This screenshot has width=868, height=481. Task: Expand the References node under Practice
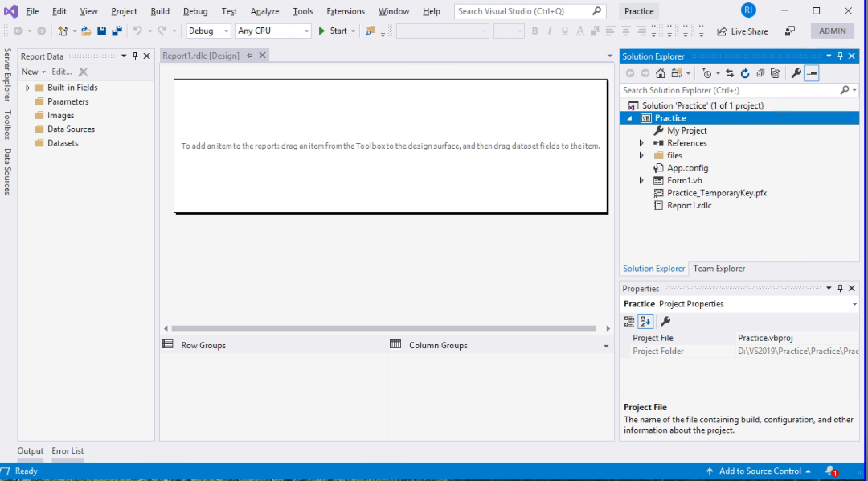[641, 142]
